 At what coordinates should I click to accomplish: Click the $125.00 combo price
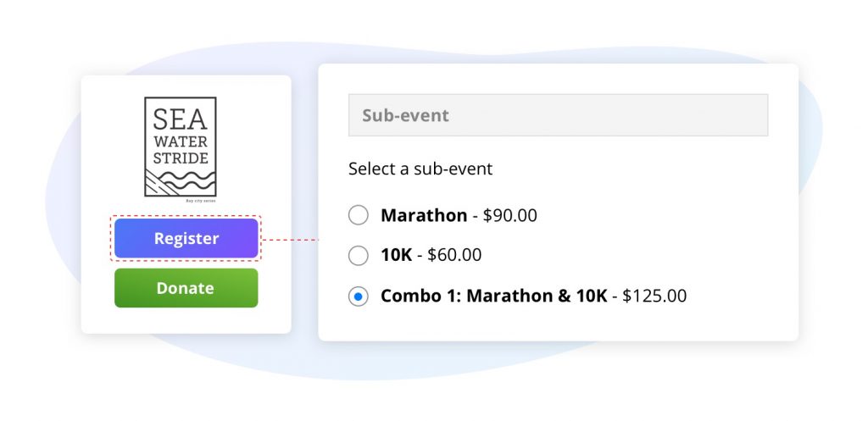pyautogui.click(x=654, y=296)
